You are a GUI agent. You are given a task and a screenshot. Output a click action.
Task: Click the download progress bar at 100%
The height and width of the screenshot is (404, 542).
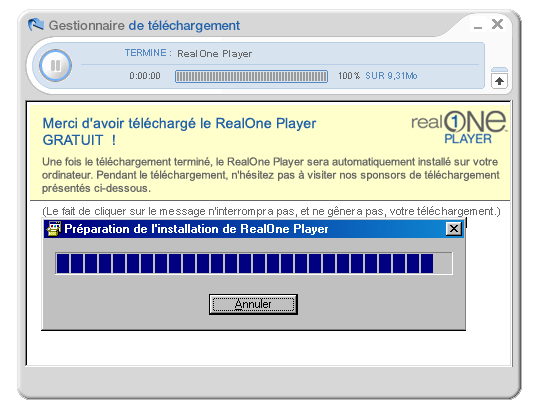(251, 76)
